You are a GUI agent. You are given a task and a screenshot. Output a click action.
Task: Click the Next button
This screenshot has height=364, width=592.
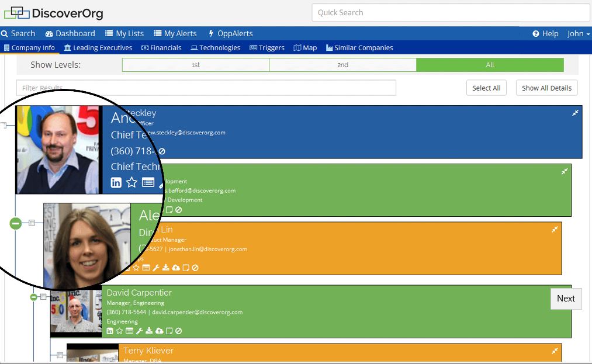(x=565, y=299)
